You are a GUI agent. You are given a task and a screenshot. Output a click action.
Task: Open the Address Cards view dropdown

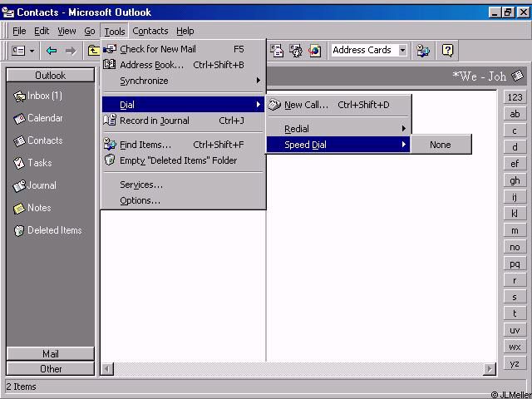click(x=402, y=51)
